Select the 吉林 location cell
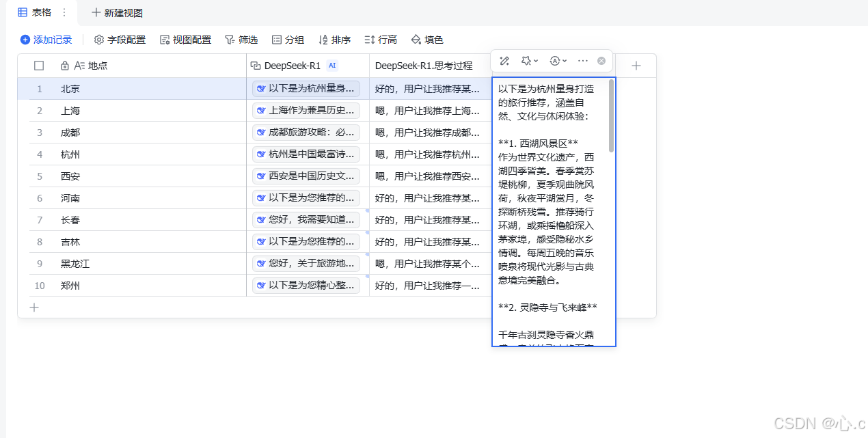 [x=150, y=242]
